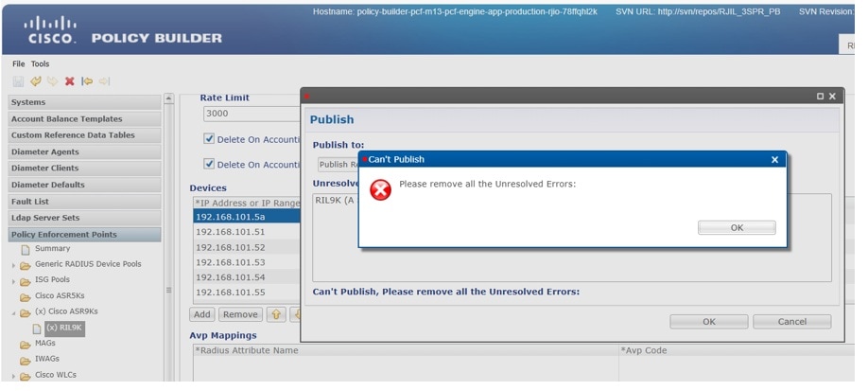The image size is (868, 391).
Task: Expand the Generic RADIUS Device Pools tree node
Action: click(x=14, y=266)
